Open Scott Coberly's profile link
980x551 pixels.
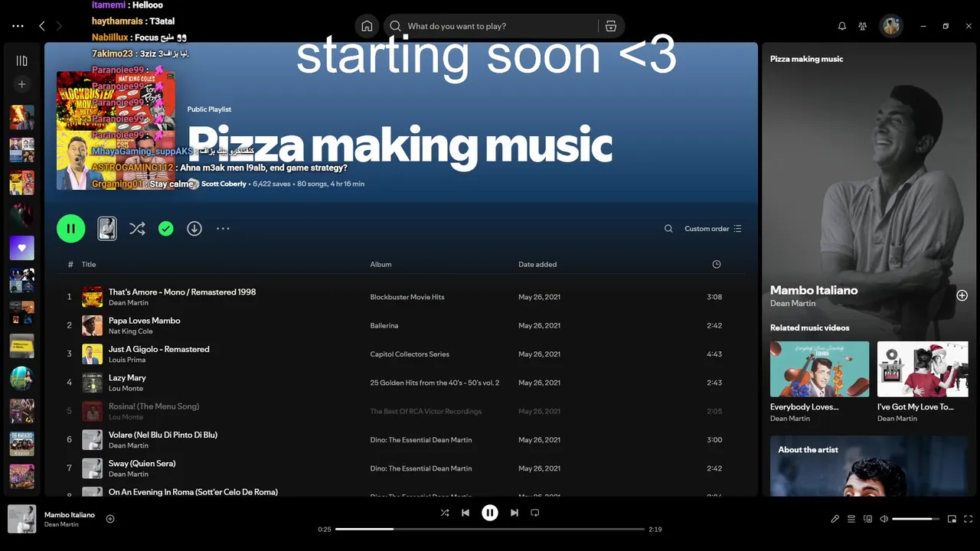point(224,184)
